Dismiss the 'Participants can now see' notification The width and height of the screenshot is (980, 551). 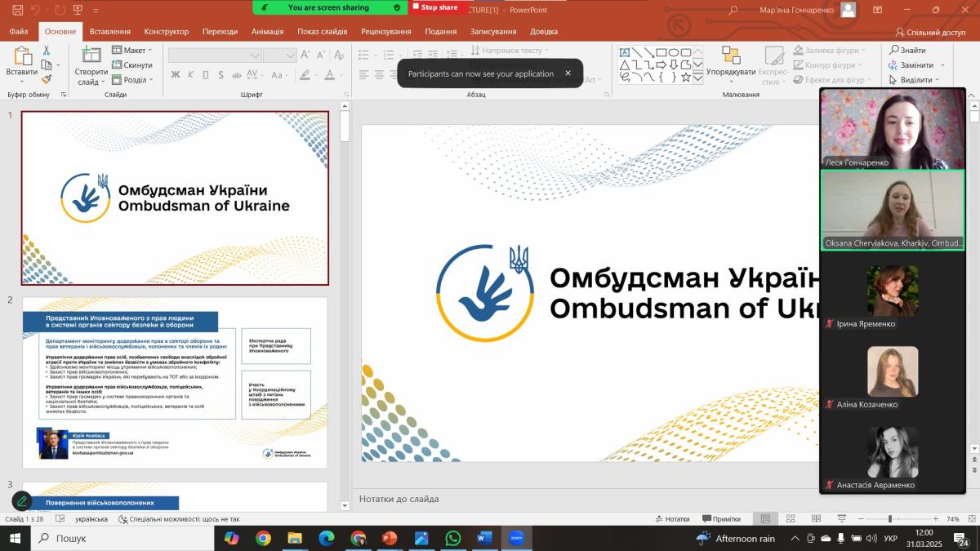(x=568, y=73)
